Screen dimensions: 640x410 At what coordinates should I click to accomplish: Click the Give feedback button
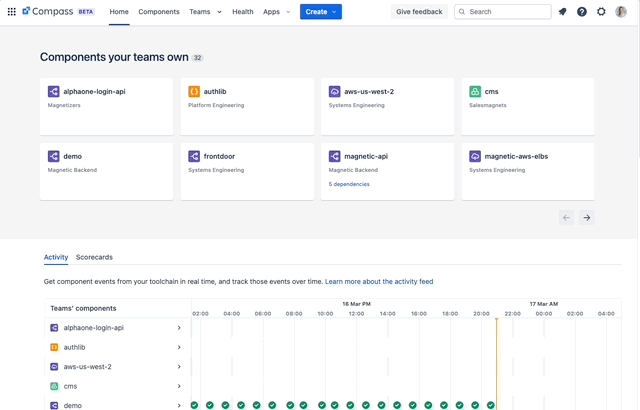tap(419, 12)
